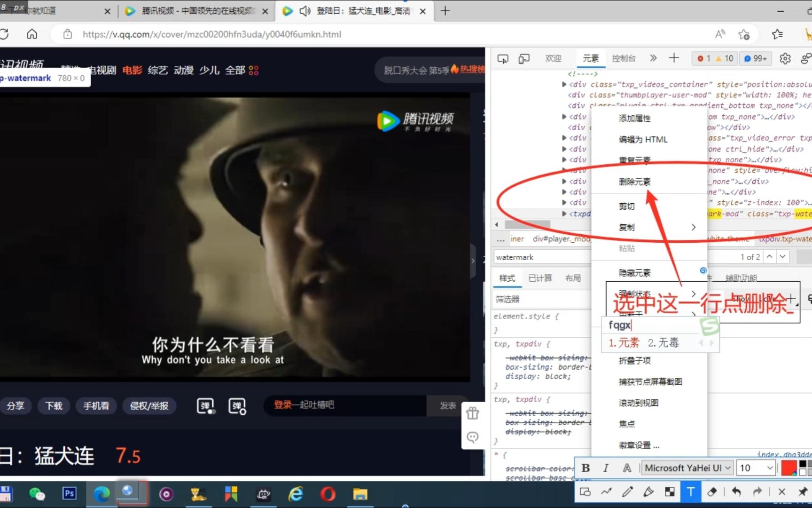Click the inspect element picker icon

coord(503,58)
